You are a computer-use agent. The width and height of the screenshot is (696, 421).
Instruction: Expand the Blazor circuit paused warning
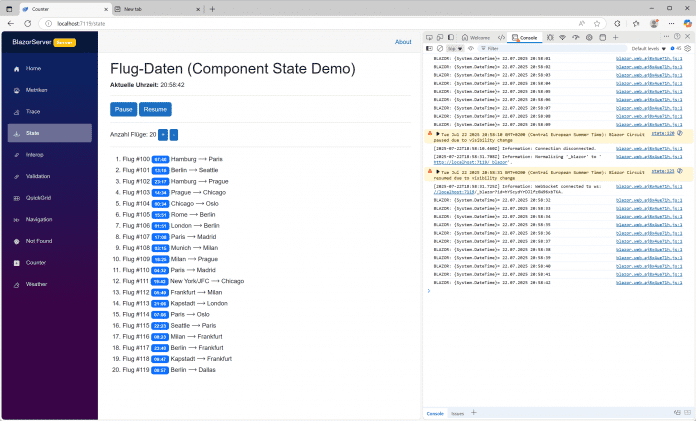click(438, 134)
